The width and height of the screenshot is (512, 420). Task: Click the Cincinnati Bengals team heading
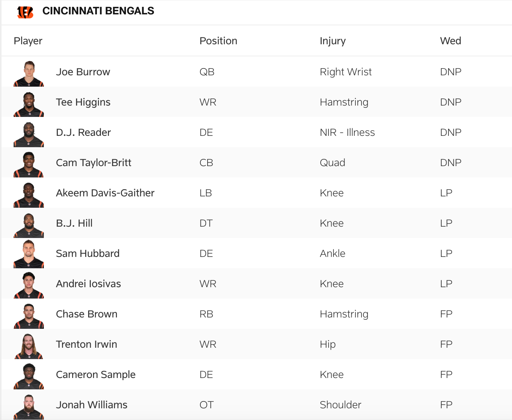(98, 11)
